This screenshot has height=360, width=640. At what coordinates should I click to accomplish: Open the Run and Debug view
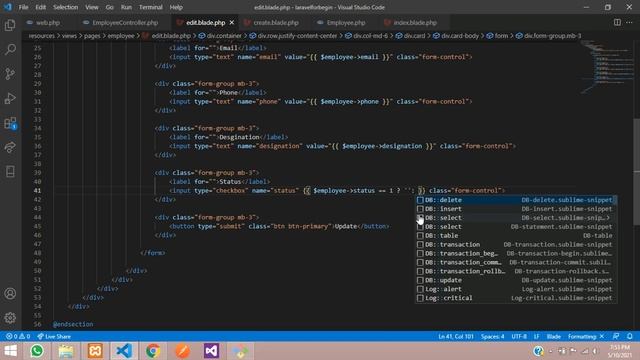10,98
